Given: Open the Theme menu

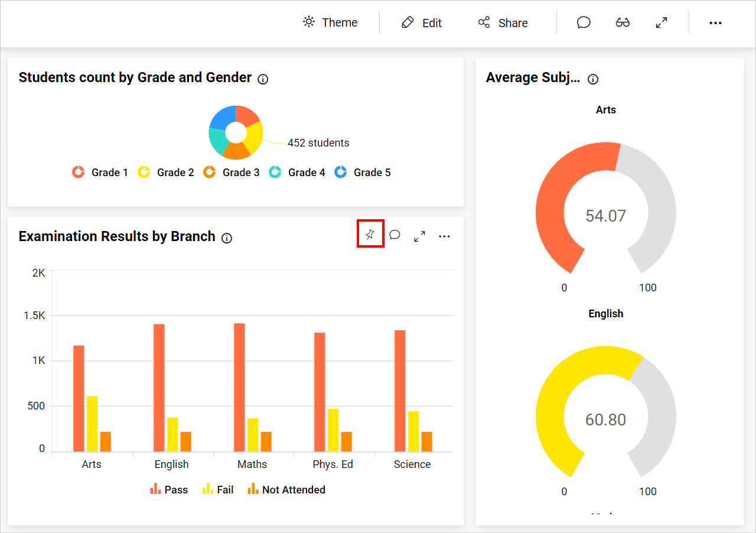Looking at the screenshot, I should tap(330, 23).
